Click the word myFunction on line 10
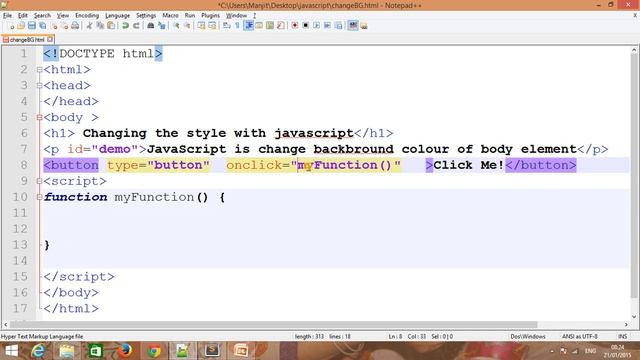Image resolution: width=640 pixels, height=360 pixels. point(154,197)
